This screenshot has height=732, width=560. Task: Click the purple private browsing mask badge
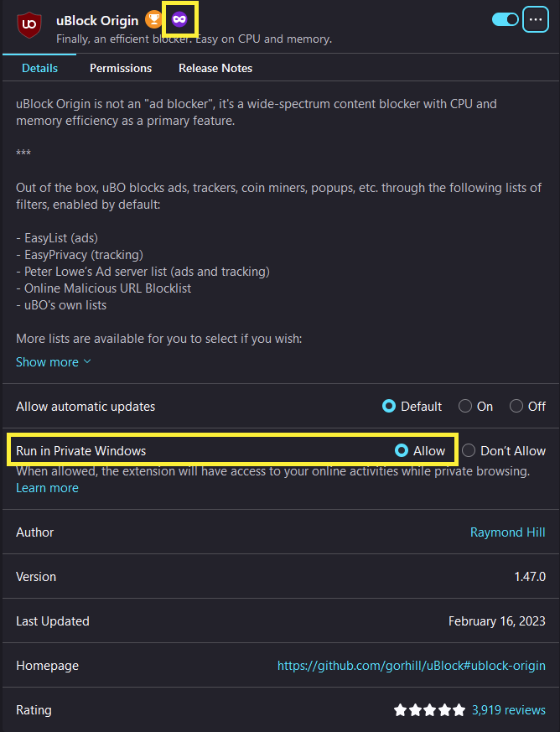tap(179, 19)
